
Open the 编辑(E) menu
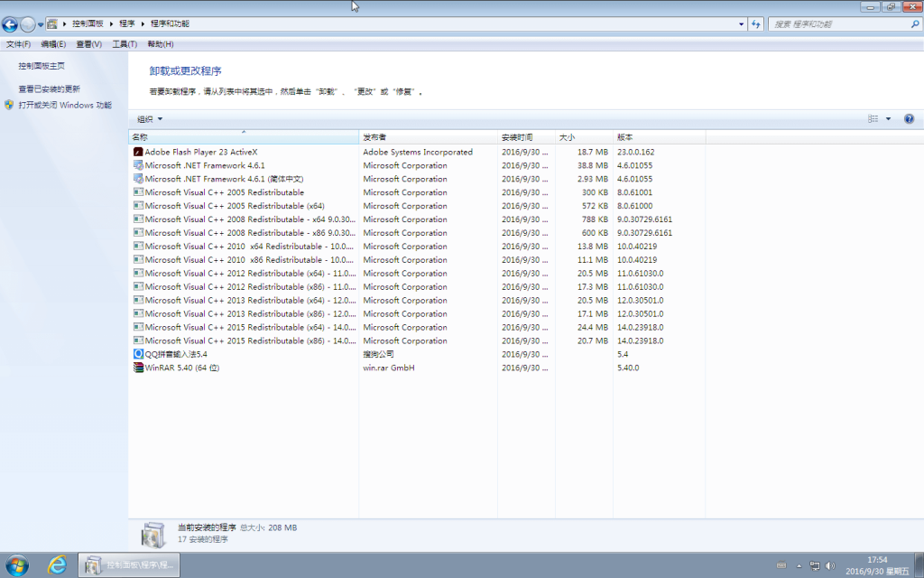[x=53, y=44]
